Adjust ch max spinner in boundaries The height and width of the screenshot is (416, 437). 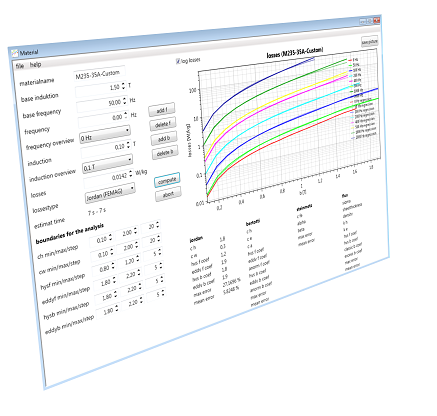(x=135, y=231)
